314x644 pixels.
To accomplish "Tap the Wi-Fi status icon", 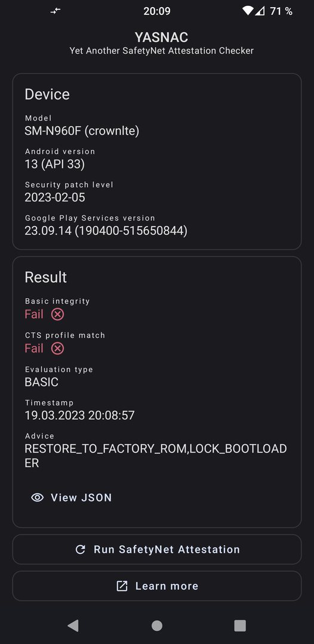I will tap(248, 11).
